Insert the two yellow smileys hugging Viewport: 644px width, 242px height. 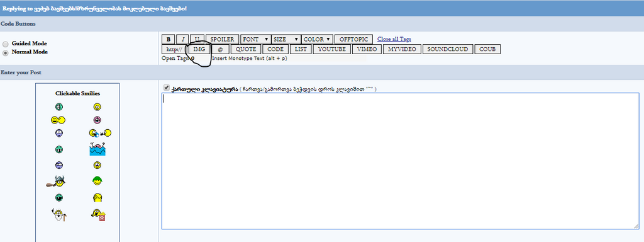(x=58, y=120)
